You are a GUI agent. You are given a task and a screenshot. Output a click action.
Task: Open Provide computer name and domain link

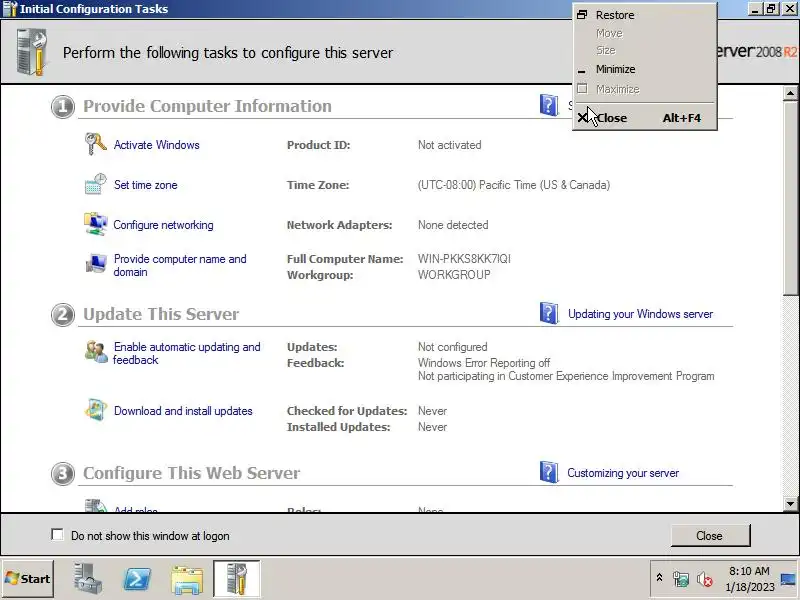180,265
